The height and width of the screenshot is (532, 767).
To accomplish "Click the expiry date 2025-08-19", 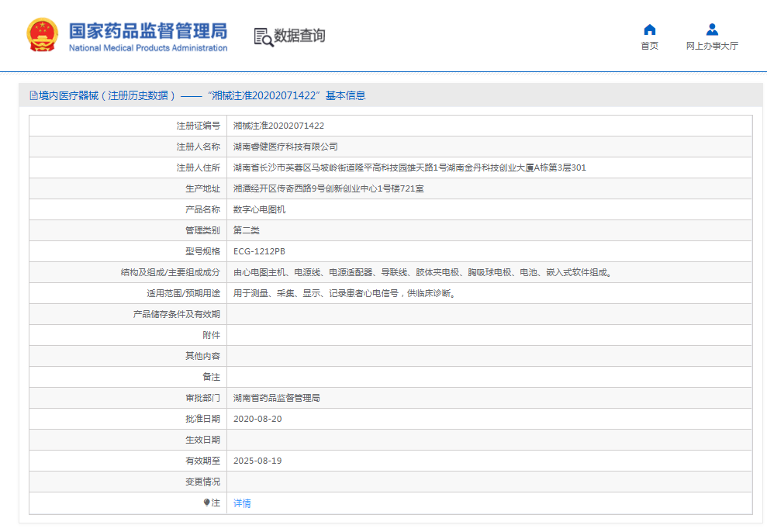I will (x=257, y=461).
